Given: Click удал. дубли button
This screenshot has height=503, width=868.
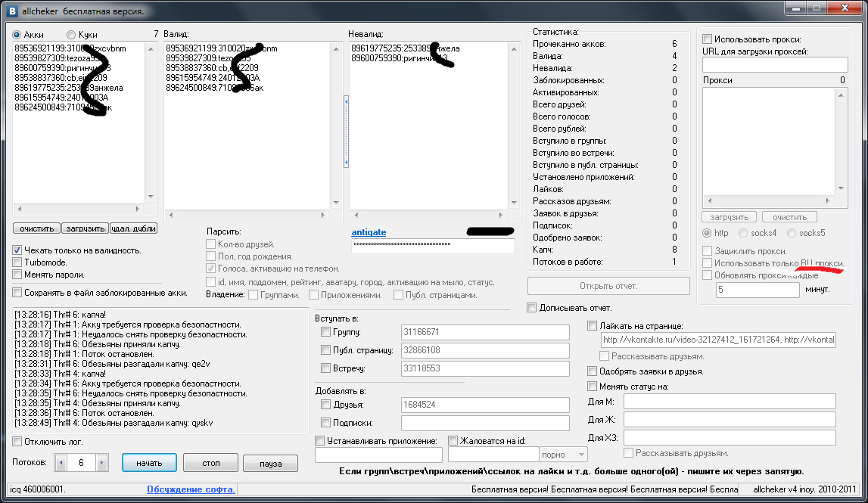Looking at the screenshot, I should [x=135, y=228].
